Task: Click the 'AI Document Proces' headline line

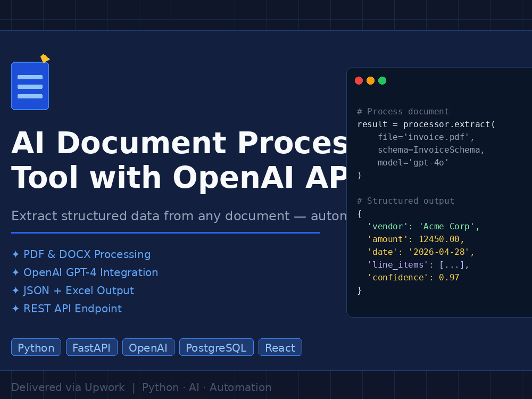Action: 179,143
